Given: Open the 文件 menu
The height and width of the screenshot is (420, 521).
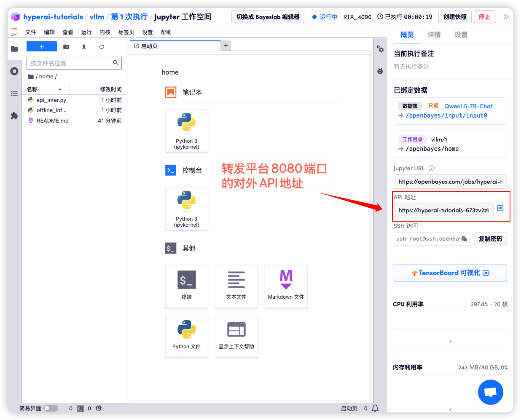Looking at the screenshot, I should click(31, 32).
